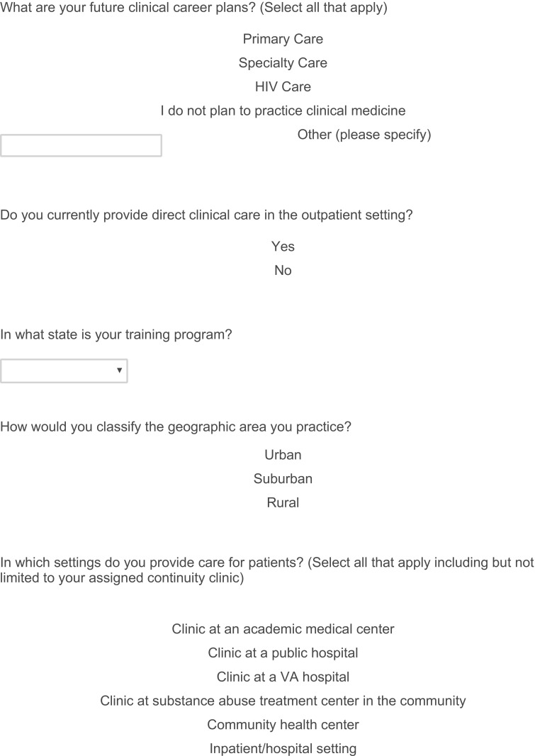This screenshot has height=756, width=535.
Task: Check Clinic at a VA hospital
Action: pyautogui.click(x=283, y=677)
